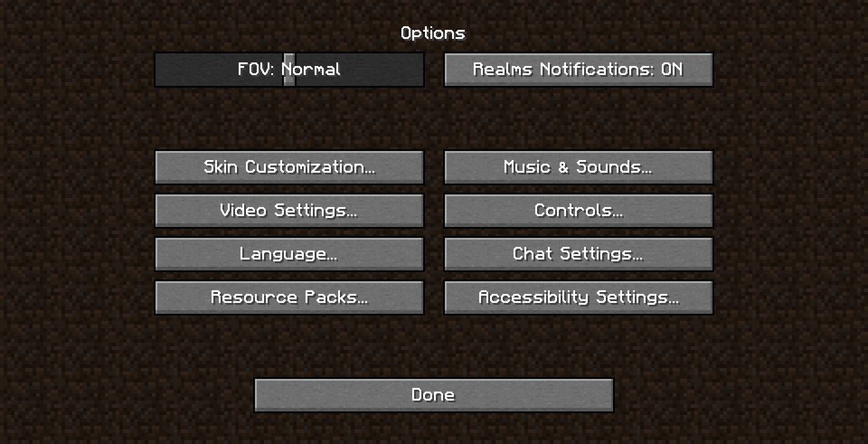Open Resource Packs screen
868x444 pixels.
[x=289, y=298]
